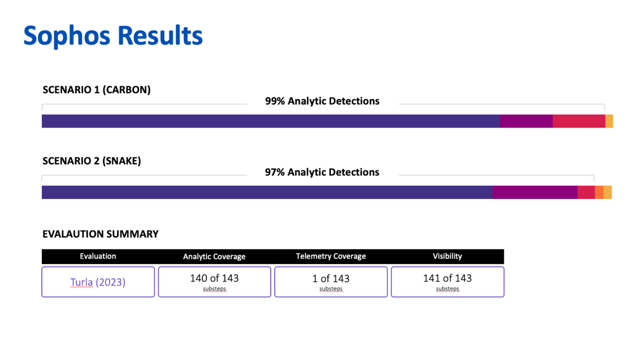Click the 97% Analytic Detections label
The width and height of the screenshot is (644, 340).
pos(322,172)
